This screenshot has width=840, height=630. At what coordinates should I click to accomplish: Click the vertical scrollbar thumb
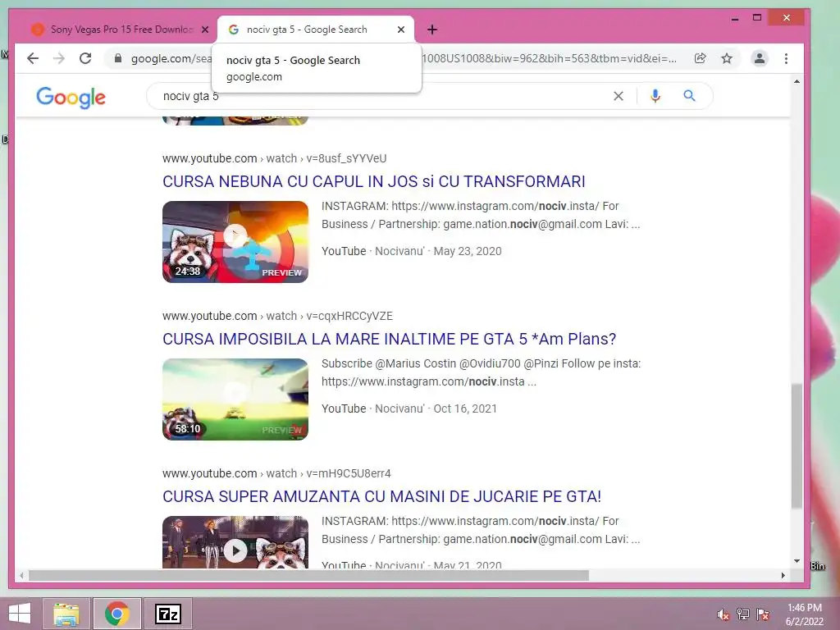click(797, 445)
